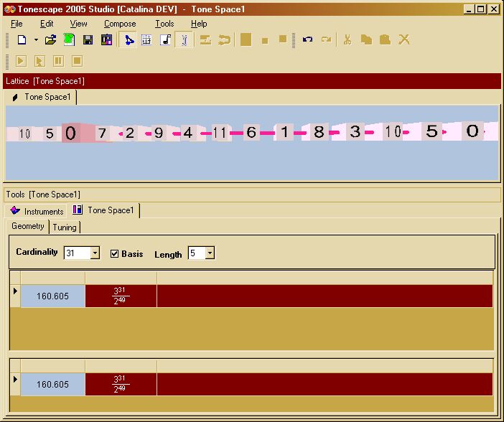This screenshot has height=422, width=504.
Task: Click play-from-cursor button
Action: point(39,61)
